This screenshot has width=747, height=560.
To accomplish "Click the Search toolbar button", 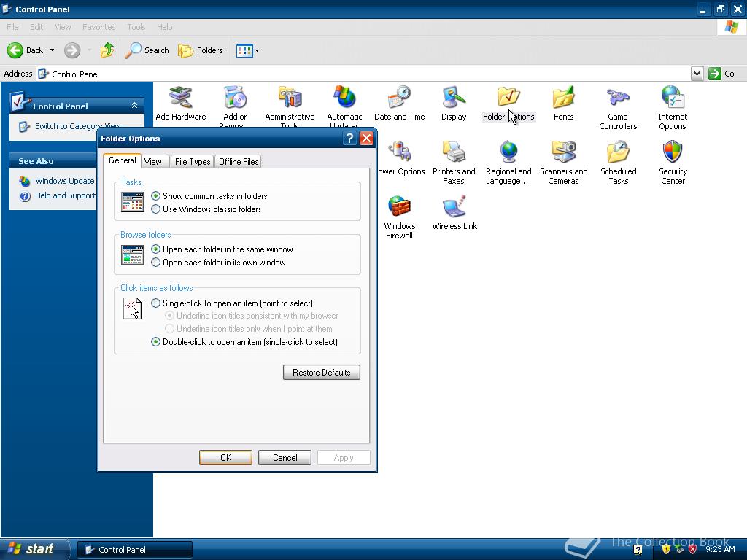I will [x=147, y=50].
